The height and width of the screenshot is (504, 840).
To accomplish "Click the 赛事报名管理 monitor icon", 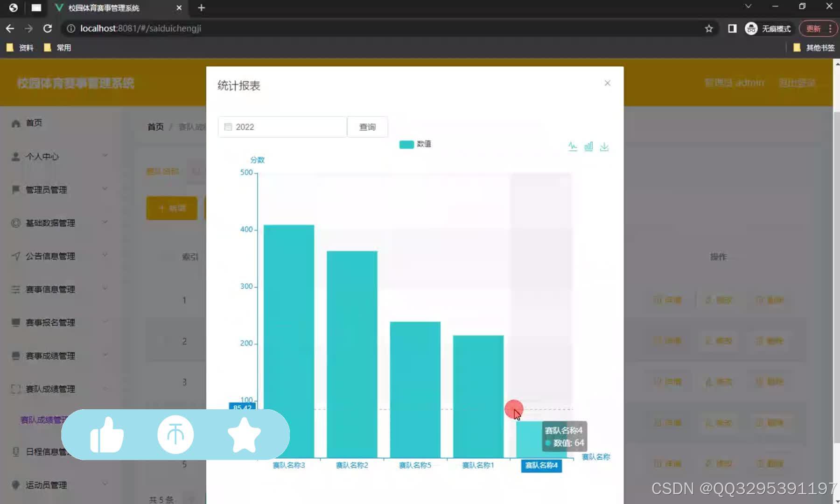I will pos(16,322).
